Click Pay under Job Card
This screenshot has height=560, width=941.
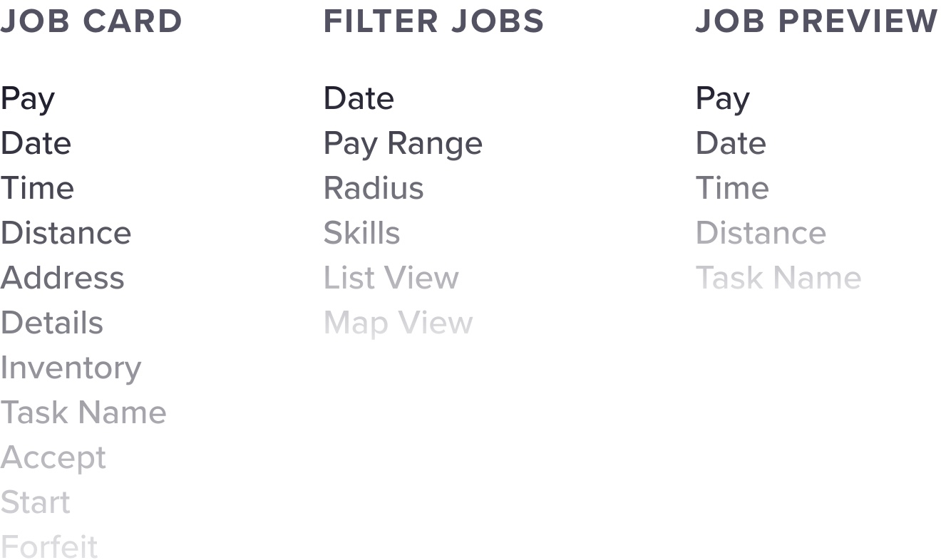tap(28, 99)
